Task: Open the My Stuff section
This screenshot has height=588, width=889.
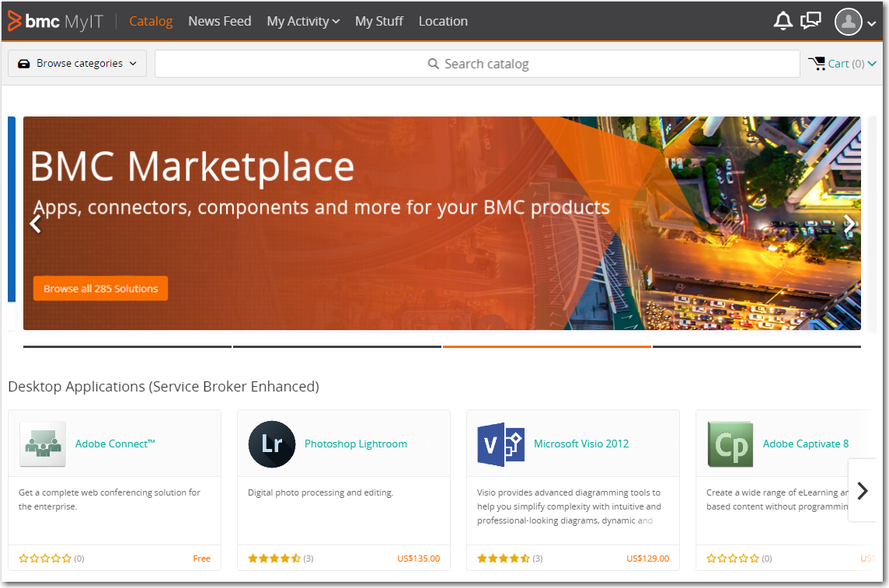Action: click(x=378, y=21)
